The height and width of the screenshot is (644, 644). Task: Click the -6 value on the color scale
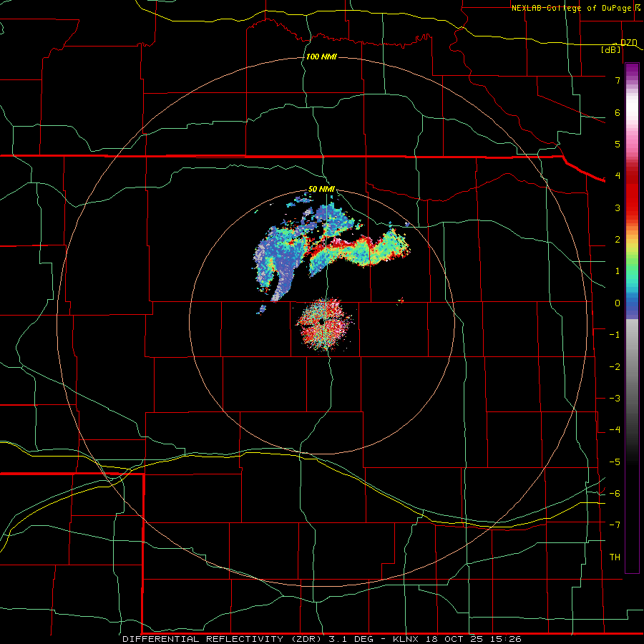tap(615, 494)
